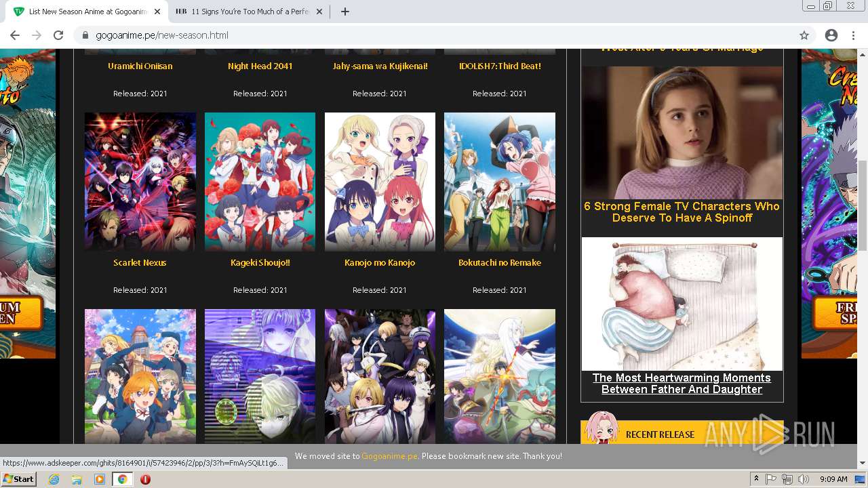Click the left Naruto game banner ad
The width and height of the screenshot is (868, 488).
coord(28,203)
